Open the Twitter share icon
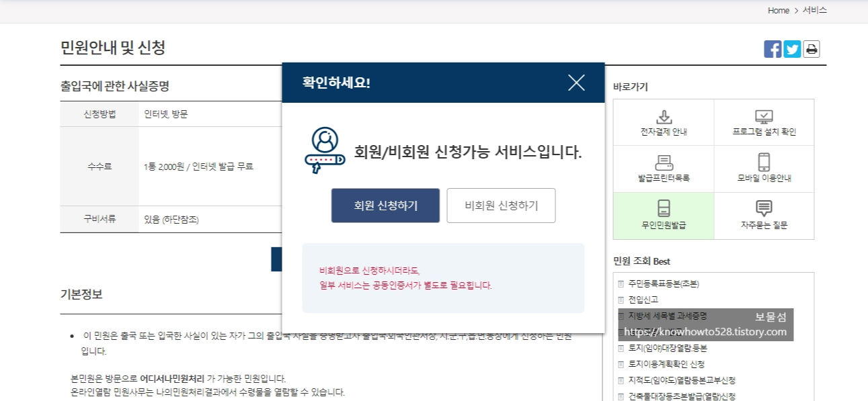Screen dimensions: 868x401 coord(792,48)
